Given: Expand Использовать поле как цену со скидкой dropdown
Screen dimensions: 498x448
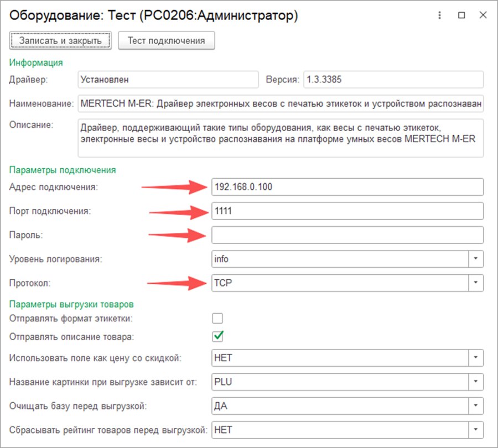Looking at the screenshot, I should coord(476,357).
